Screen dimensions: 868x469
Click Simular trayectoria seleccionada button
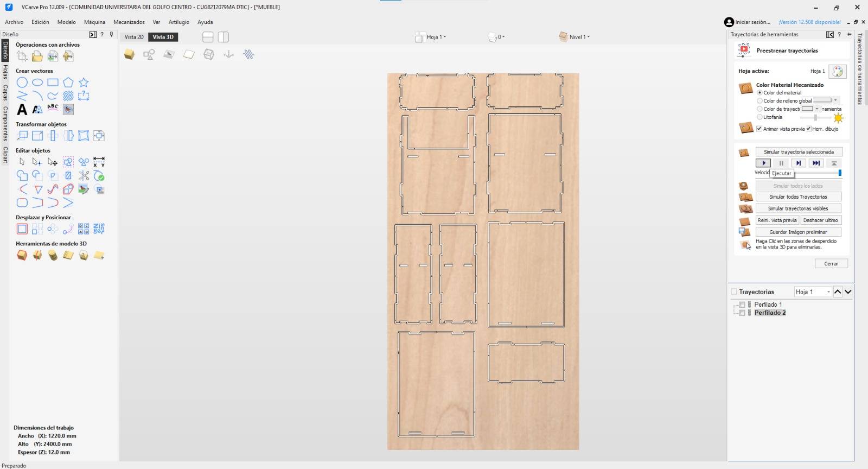(x=799, y=152)
